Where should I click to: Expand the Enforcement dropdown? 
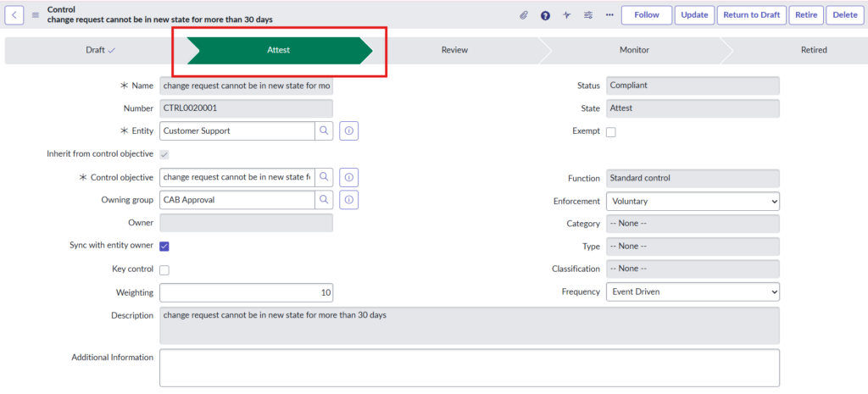click(x=693, y=202)
